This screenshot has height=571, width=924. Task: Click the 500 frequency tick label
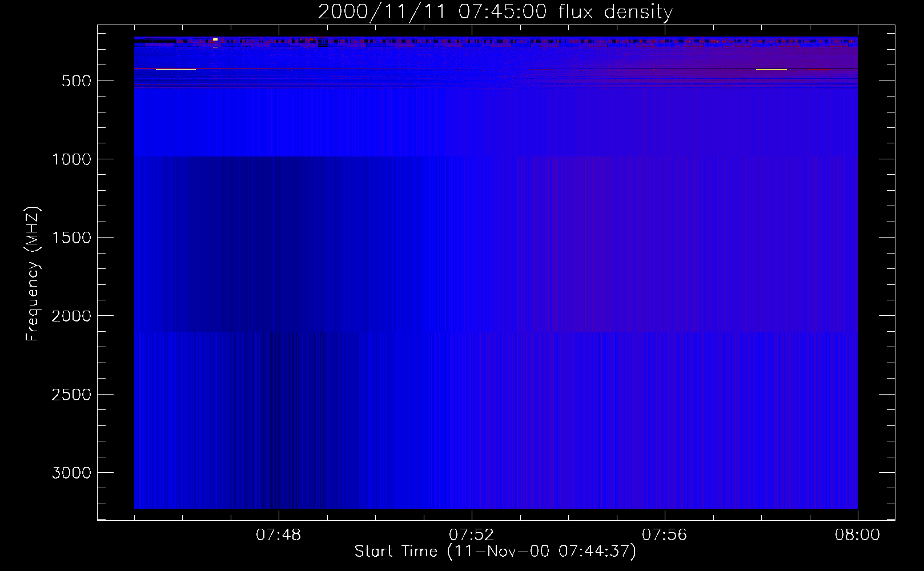[77, 81]
